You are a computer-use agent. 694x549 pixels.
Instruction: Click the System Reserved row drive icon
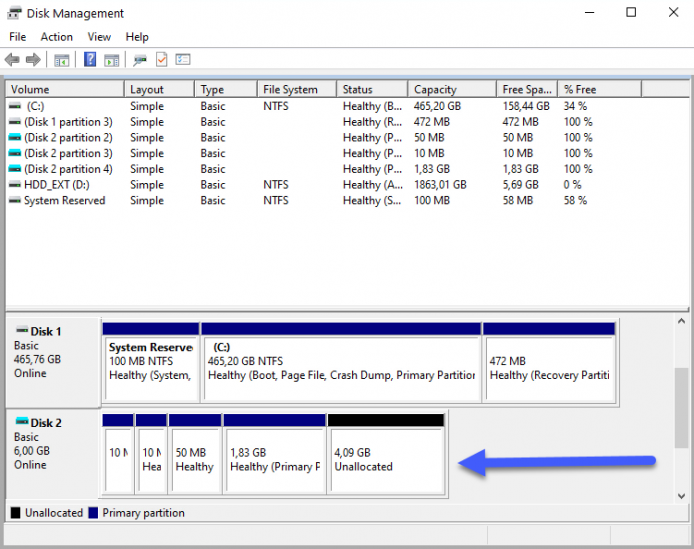[x=15, y=201]
